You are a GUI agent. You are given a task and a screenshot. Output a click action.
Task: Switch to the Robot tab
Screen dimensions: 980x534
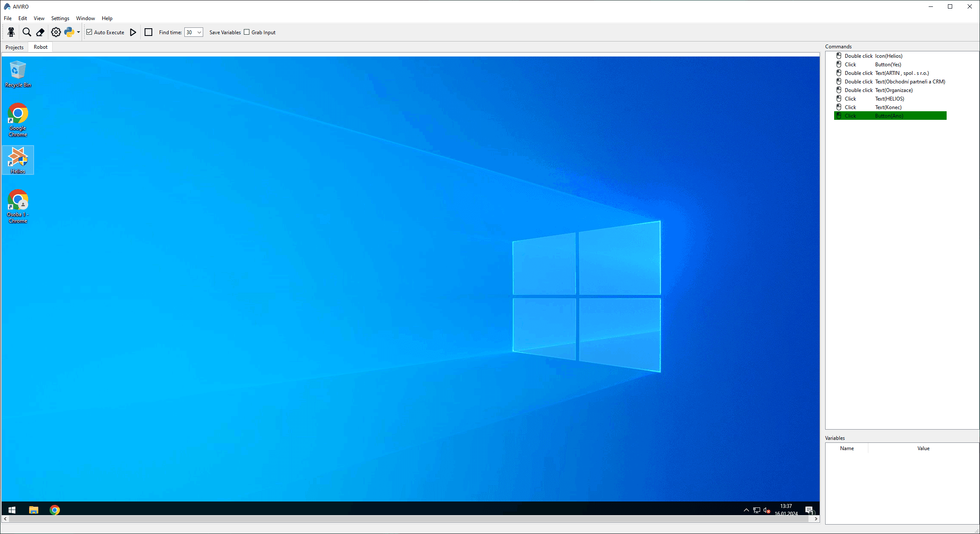tap(41, 47)
